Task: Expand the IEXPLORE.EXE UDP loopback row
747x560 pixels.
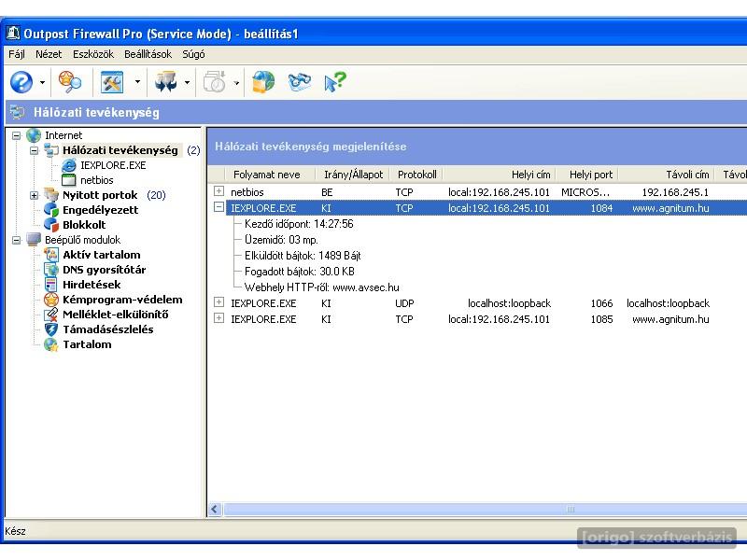Action: 218,302
